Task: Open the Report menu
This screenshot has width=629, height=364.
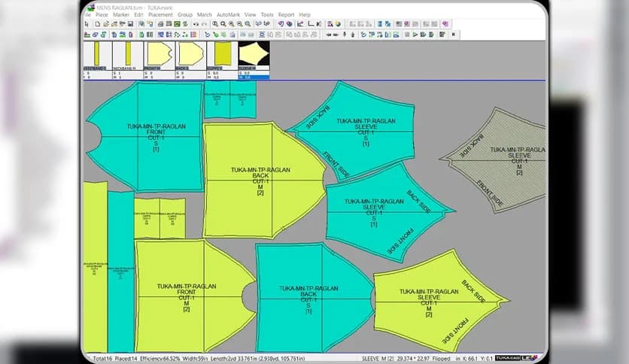Action: point(286,14)
